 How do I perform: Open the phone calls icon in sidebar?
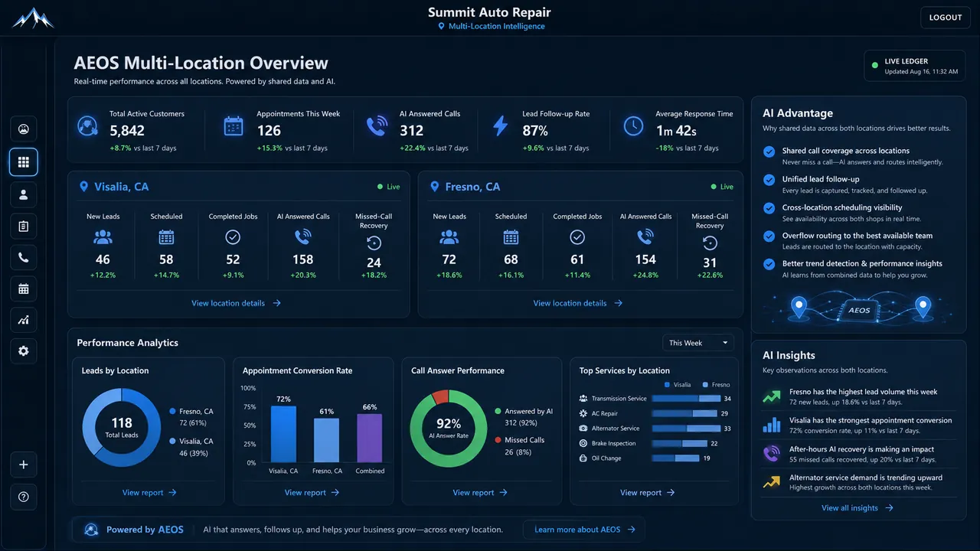coord(24,258)
